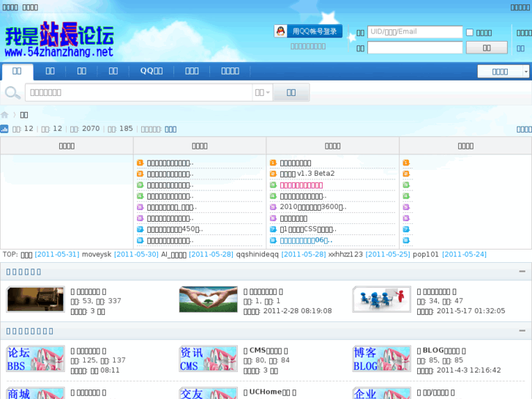Click the search submit button right of the search box
This screenshot has width=532, height=399.
(x=291, y=92)
